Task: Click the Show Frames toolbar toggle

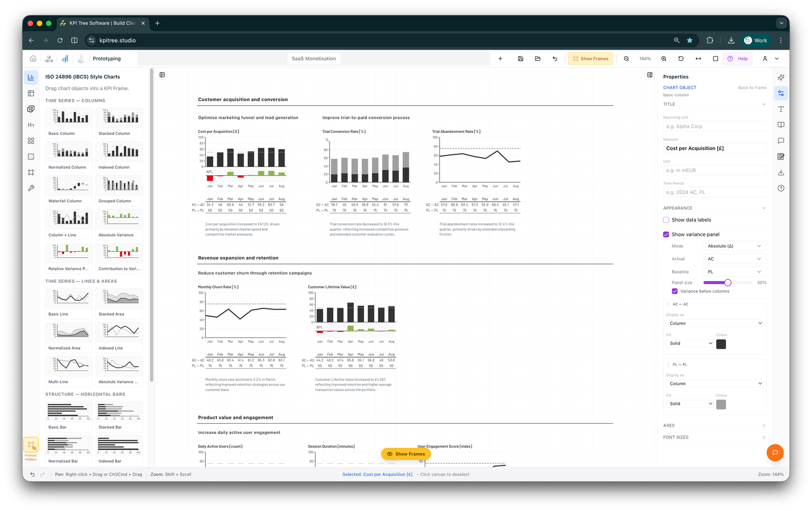Action: tap(591, 58)
